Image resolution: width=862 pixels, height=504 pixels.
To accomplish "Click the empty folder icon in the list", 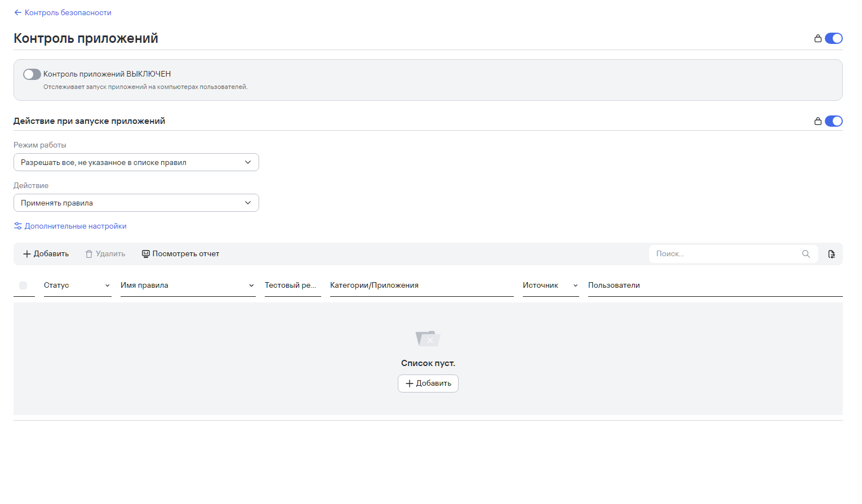I will tap(428, 338).
